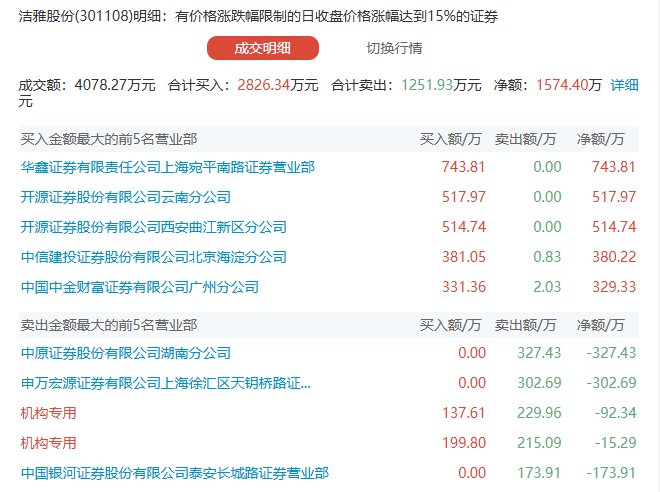Click 卖出额/万 column header in sell table
This screenshot has width=660, height=492.
point(525,325)
